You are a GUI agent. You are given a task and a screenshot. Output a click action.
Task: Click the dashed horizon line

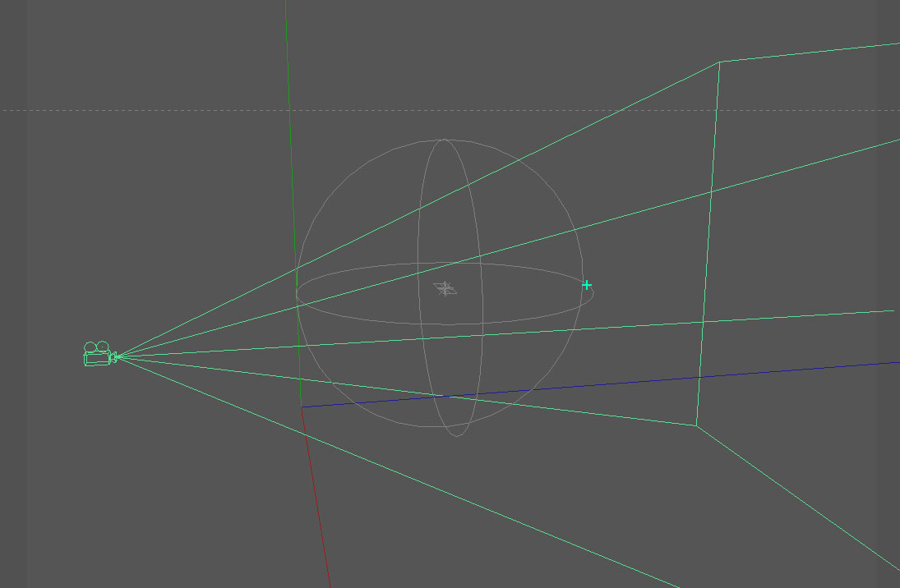[x=164, y=109]
